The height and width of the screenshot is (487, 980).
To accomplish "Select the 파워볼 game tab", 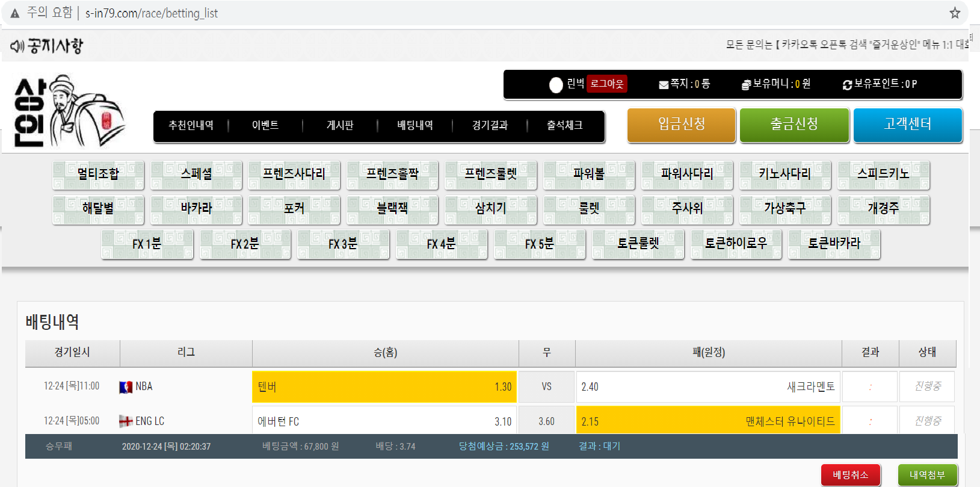I will click(x=588, y=174).
